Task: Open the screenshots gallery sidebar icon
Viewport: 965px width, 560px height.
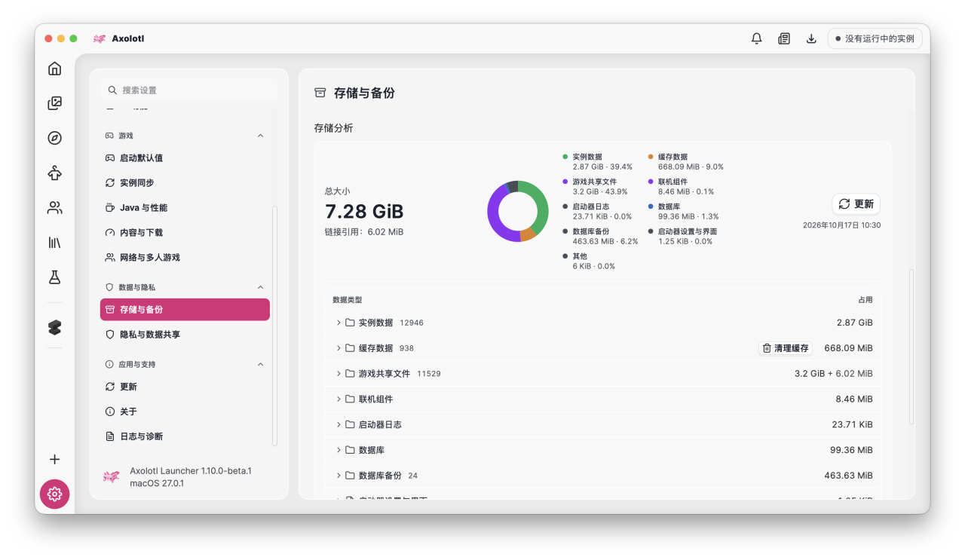Action: click(x=54, y=103)
